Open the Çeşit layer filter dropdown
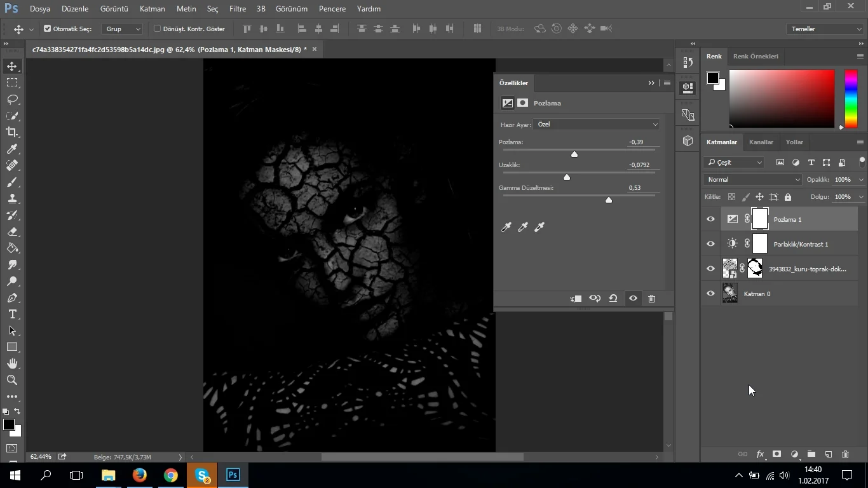This screenshot has height=488, width=868. pyautogui.click(x=734, y=163)
